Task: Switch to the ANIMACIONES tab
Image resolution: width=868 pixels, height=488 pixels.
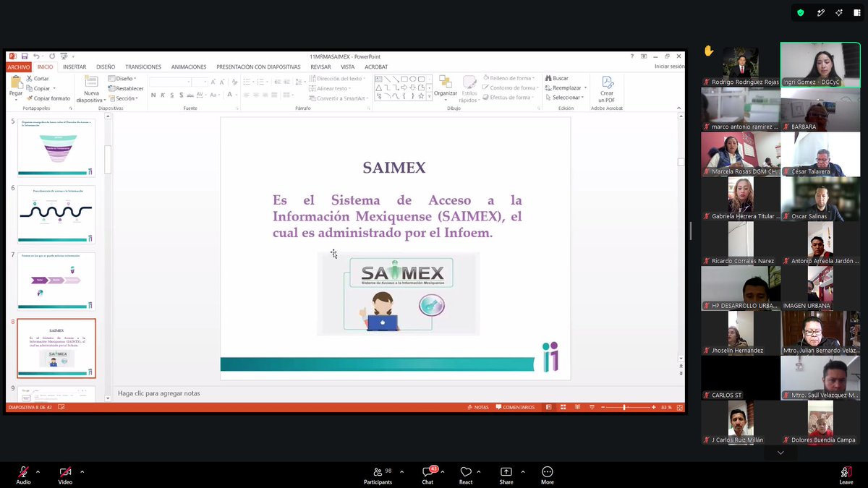Action: pos(189,67)
